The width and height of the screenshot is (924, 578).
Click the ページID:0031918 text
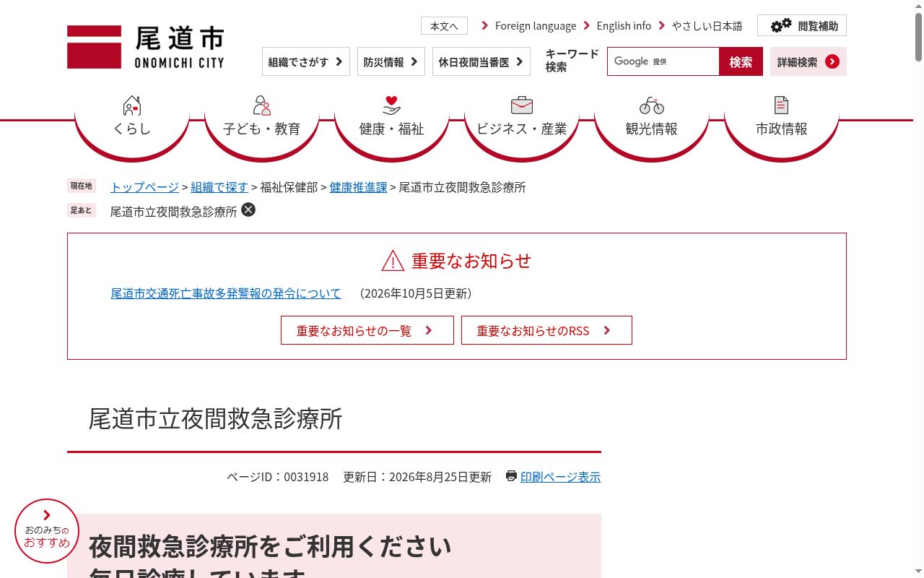278,477
